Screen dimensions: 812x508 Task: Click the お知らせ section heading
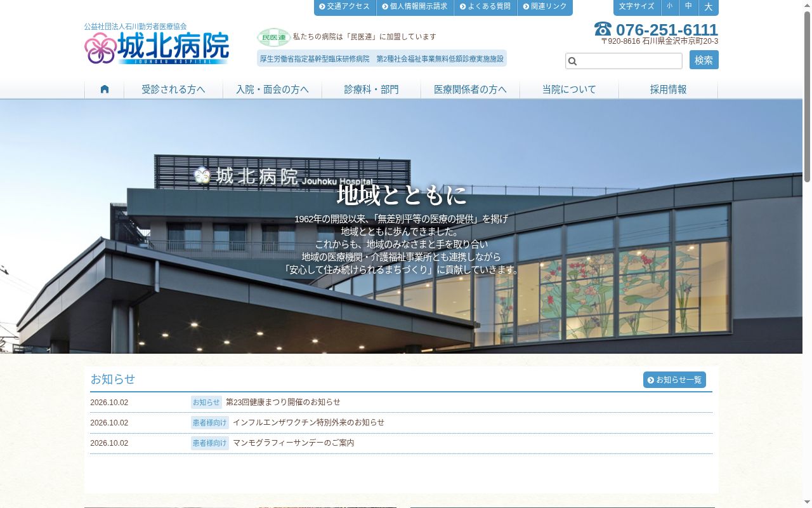pyautogui.click(x=113, y=379)
